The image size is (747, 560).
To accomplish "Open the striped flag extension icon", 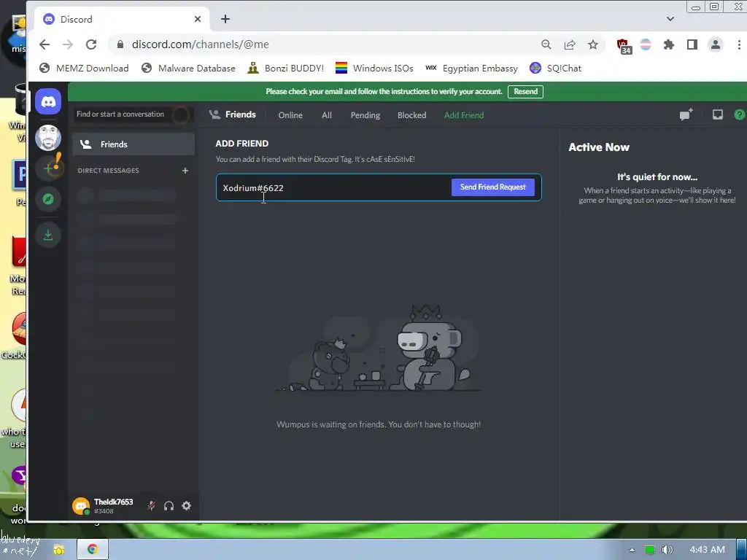I will (646, 44).
